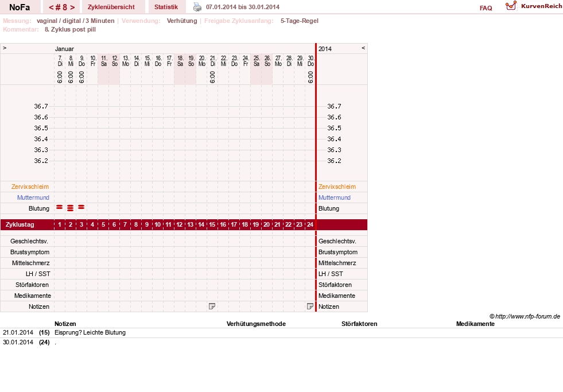Click left LH / SST row label
The image size is (563, 392).
point(38,274)
